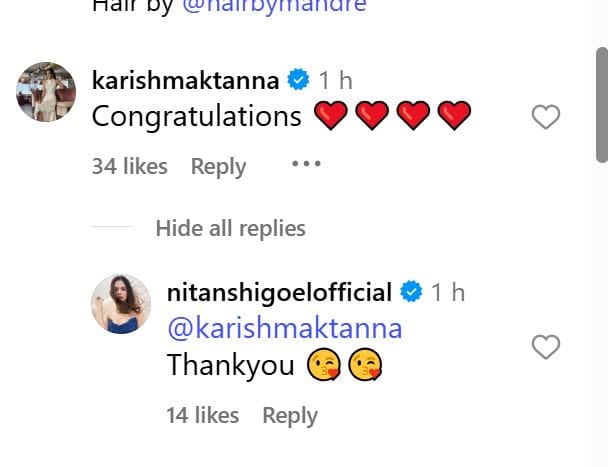608x467 pixels.
Task: Click nitanshigoelofficial's verified badge
Action: point(411,291)
